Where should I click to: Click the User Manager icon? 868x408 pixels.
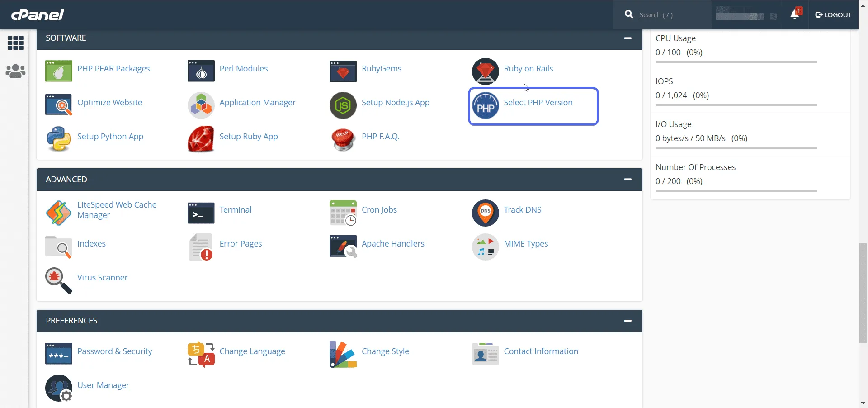tap(59, 388)
